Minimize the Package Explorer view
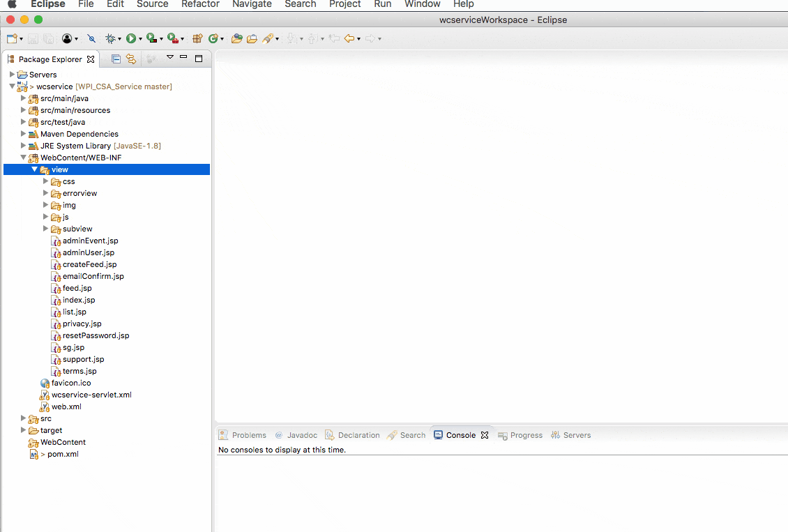This screenshot has width=788, height=532. 183,57
